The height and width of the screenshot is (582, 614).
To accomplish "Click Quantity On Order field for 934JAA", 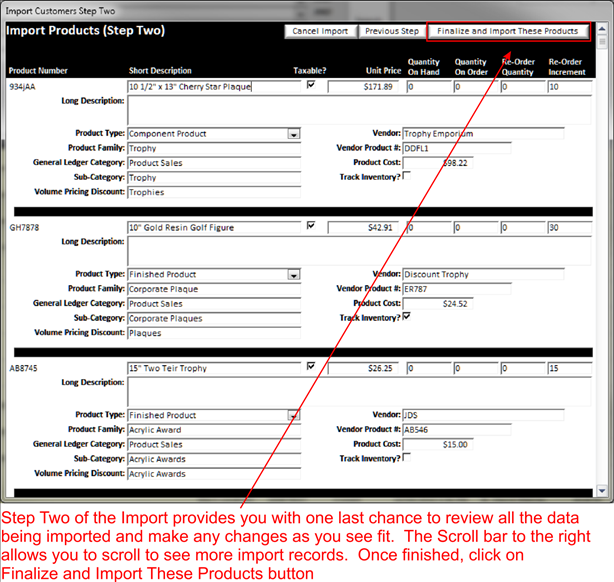I will (476, 87).
